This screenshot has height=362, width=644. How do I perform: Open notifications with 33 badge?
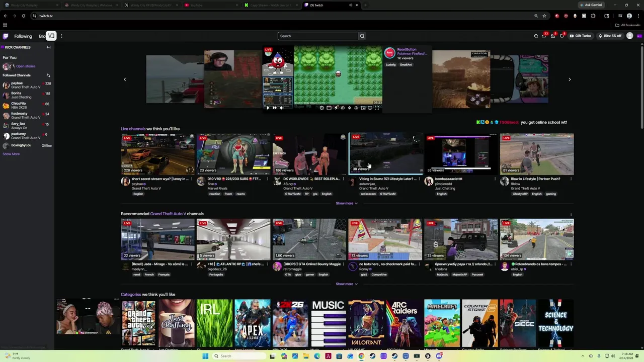click(x=544, y=36)
